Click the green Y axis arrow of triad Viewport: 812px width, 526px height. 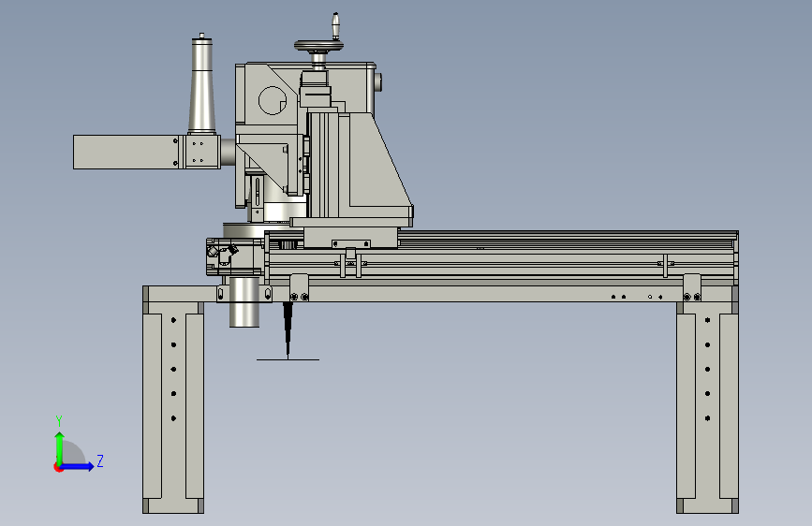tap(60, 447)
